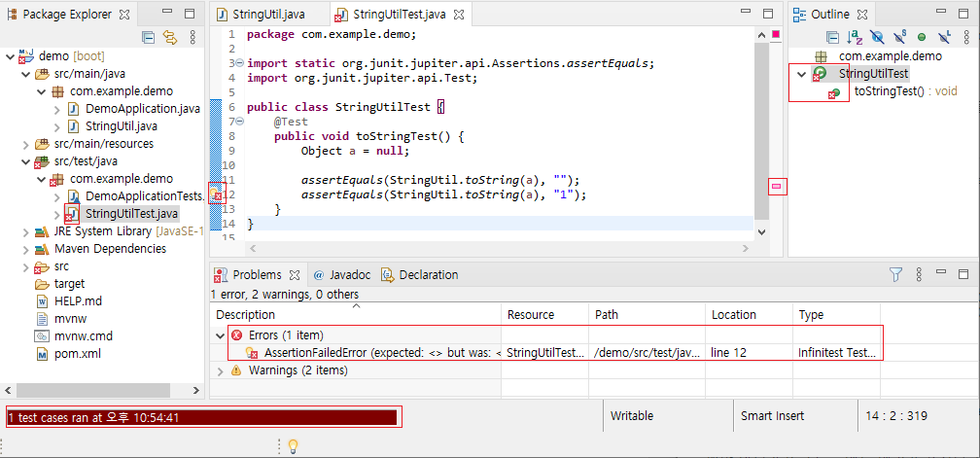Expand JRE System Library node

pos(25,231)
